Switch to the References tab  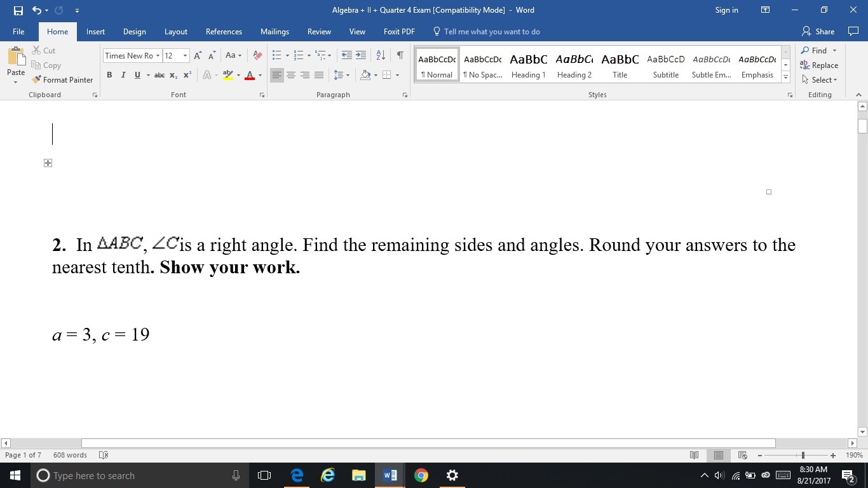(x=224, y=32)
